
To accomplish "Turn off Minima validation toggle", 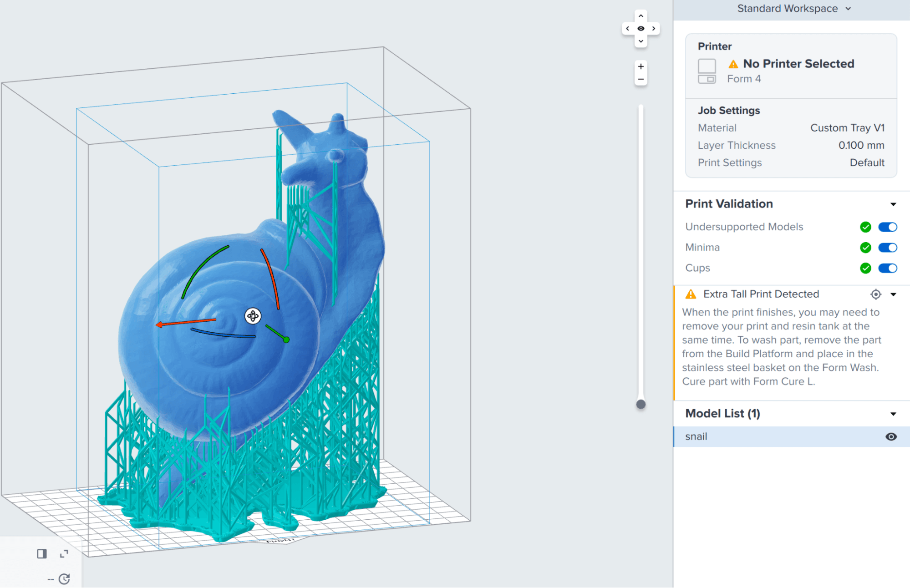I will point(887,248).
